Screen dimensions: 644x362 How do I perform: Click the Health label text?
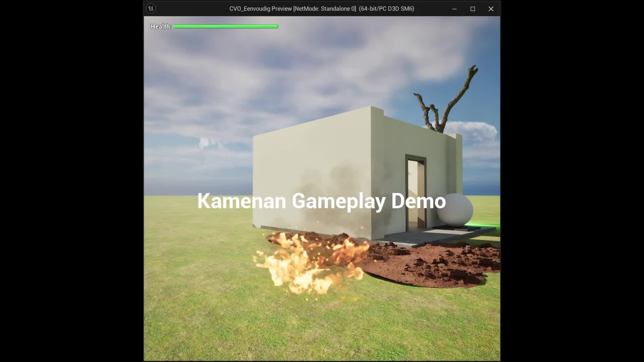(161, 26)
